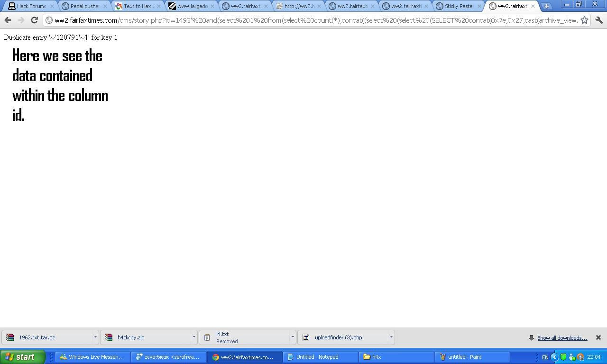Image resolution: width=607 pixels, height=364 pixels.
Task: Switch to untitled - Paint in taskbar
Action: point(472,357)
